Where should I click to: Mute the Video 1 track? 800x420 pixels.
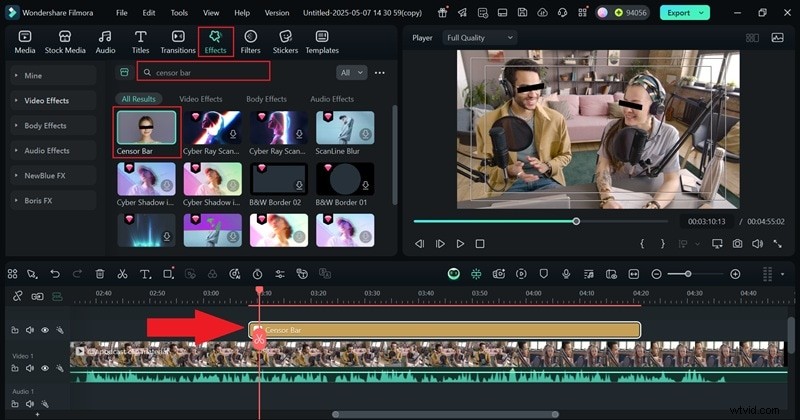30,368
